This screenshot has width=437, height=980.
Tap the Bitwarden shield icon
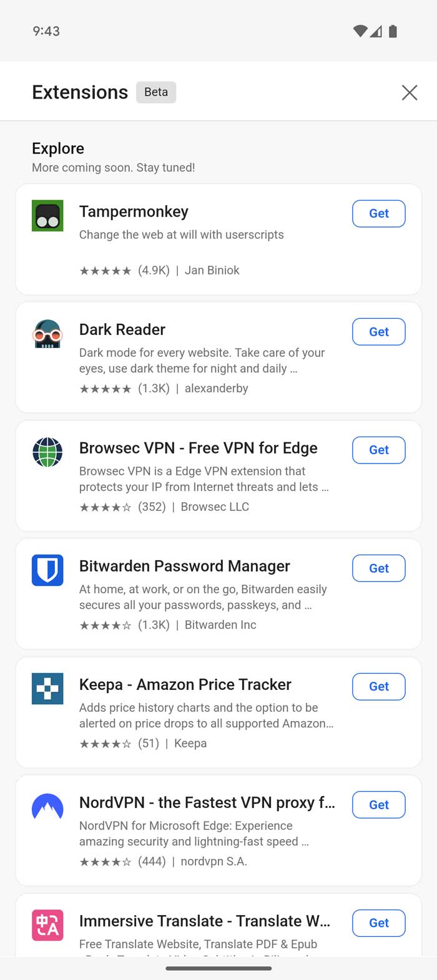pyautogui.click(x=47, y=570)
